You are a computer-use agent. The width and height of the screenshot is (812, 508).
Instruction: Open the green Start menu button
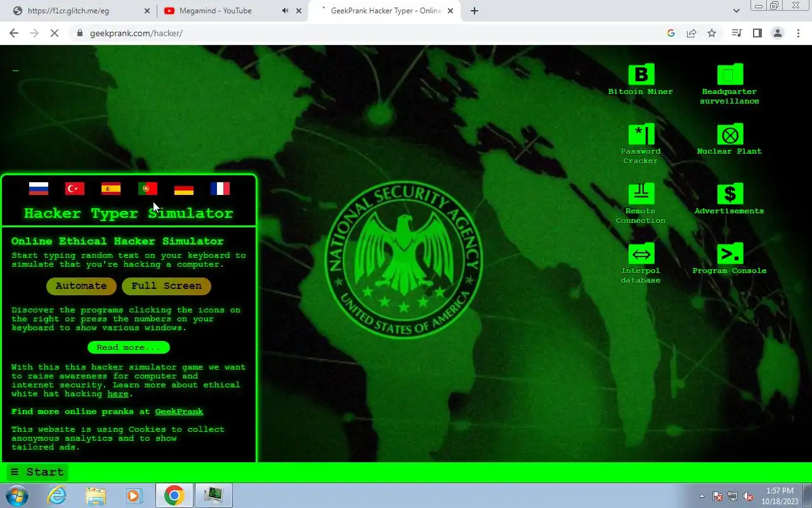coord(37,472)
